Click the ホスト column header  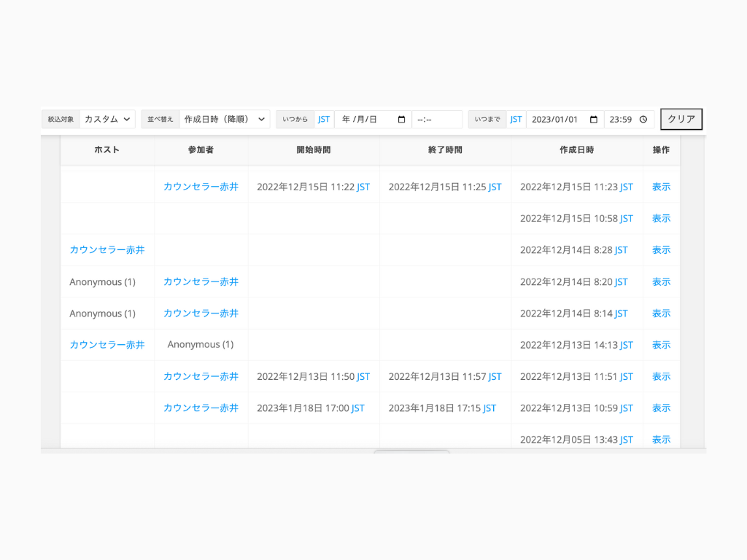107,150
